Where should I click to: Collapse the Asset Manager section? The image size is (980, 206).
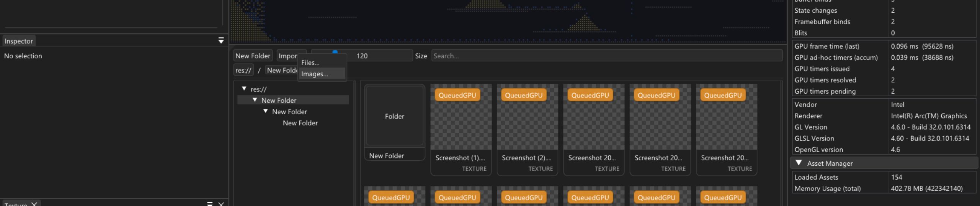pyautogui.click(x=799, y=163)
